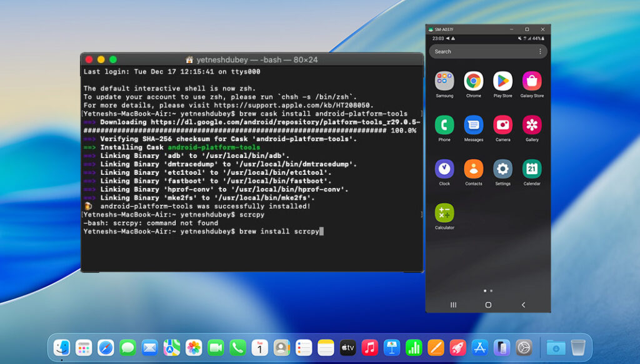This screenshot has height=364, width=640.
Task: Tap the Recent apps navigation button
Action: tap(453, 305)
